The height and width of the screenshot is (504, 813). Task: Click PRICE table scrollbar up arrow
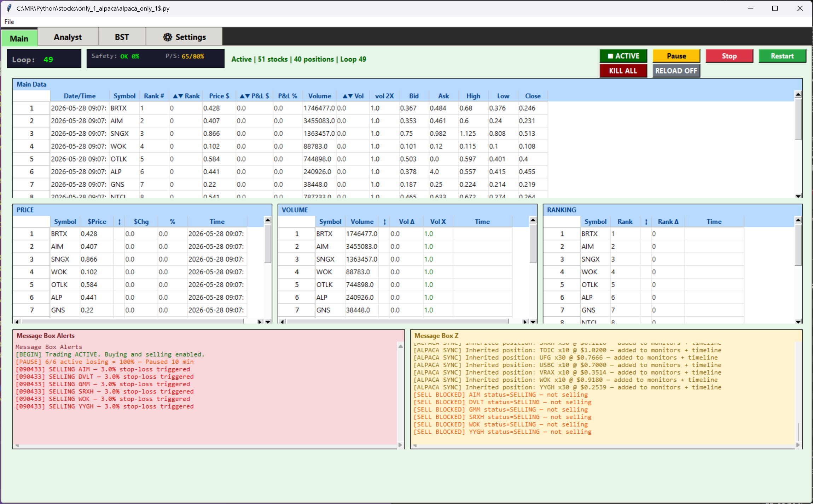point(268,220)
